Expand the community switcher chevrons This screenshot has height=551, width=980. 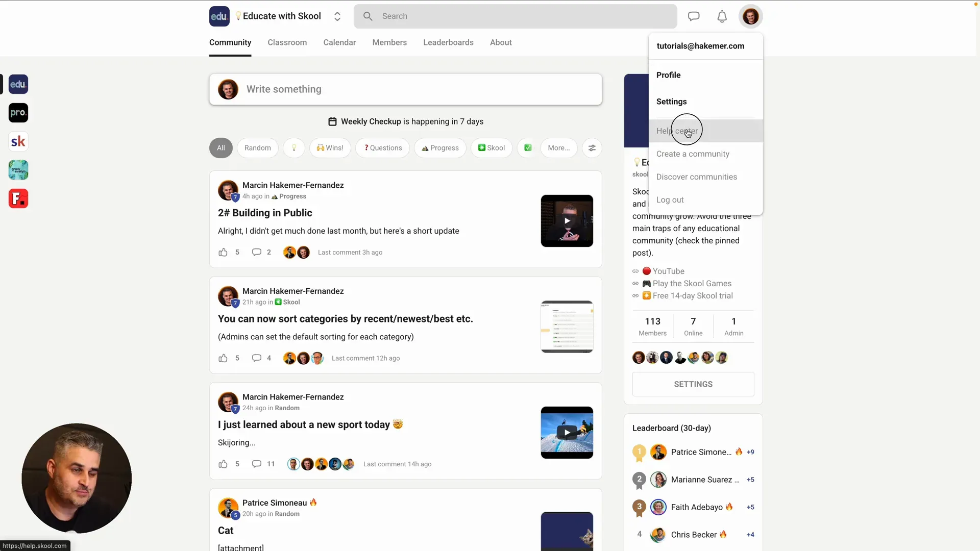337,16
